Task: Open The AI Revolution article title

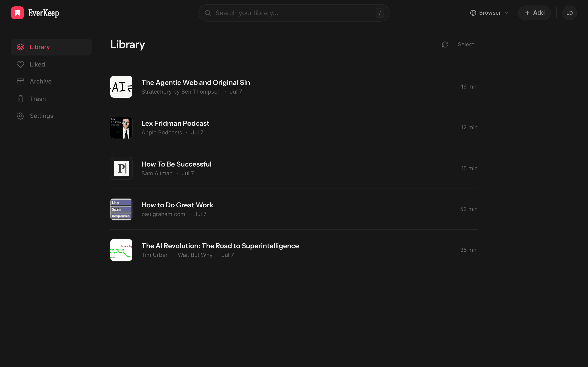Action: coord(220,246)
